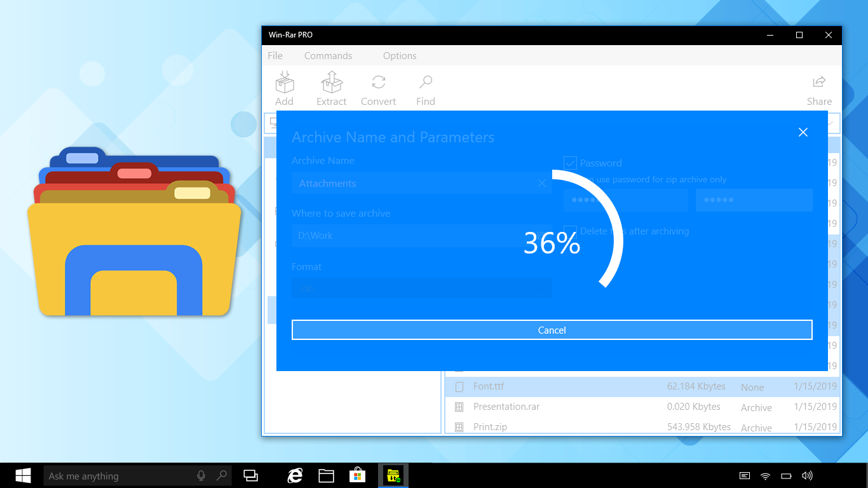Click the None type of Font.ttf
Viewport: 868px width, 488px height.
click(752, 387)
